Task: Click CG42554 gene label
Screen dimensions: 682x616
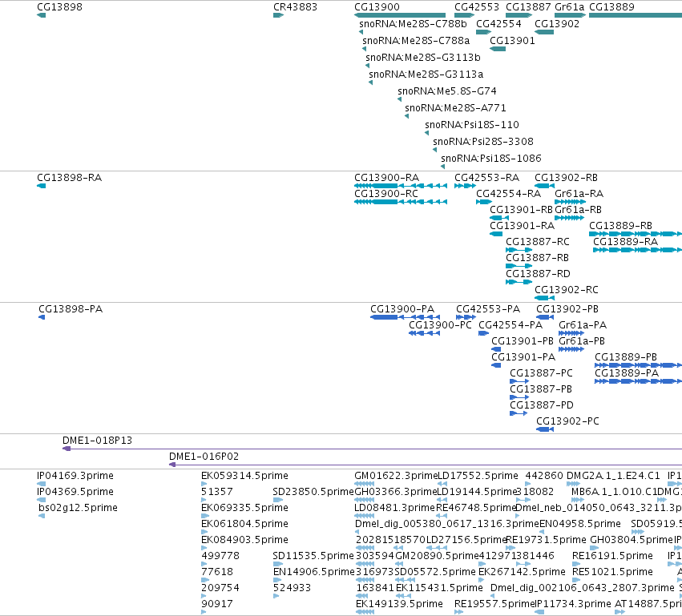Action: pos(498,24)
